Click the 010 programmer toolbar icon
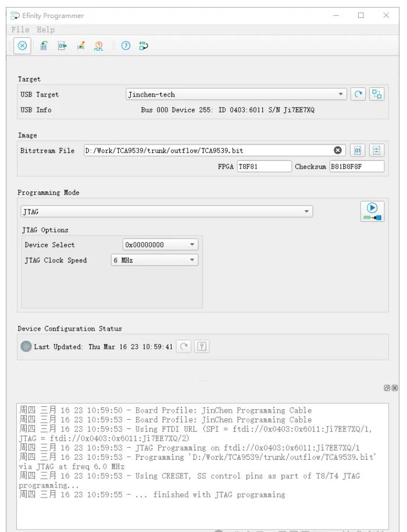The height and width of the screenshot is (532, 407). point(144,45)
